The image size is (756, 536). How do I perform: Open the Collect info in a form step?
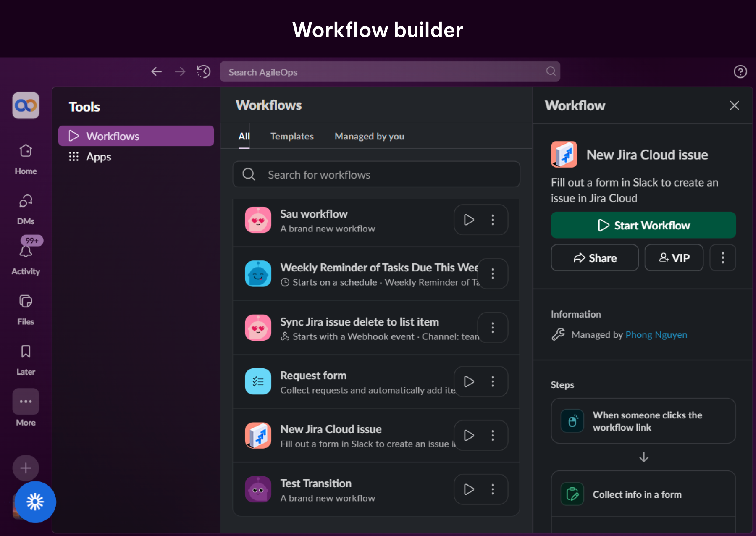[x=643, y=494]
